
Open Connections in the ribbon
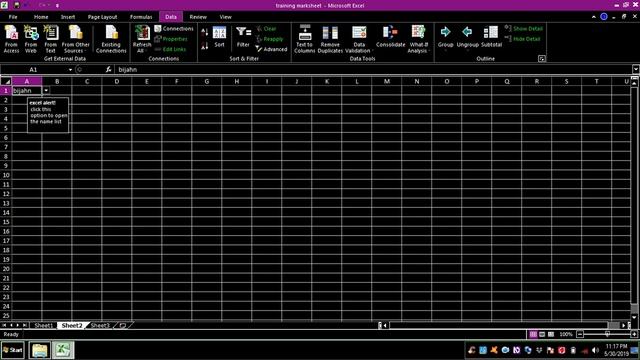coord(174,29)
